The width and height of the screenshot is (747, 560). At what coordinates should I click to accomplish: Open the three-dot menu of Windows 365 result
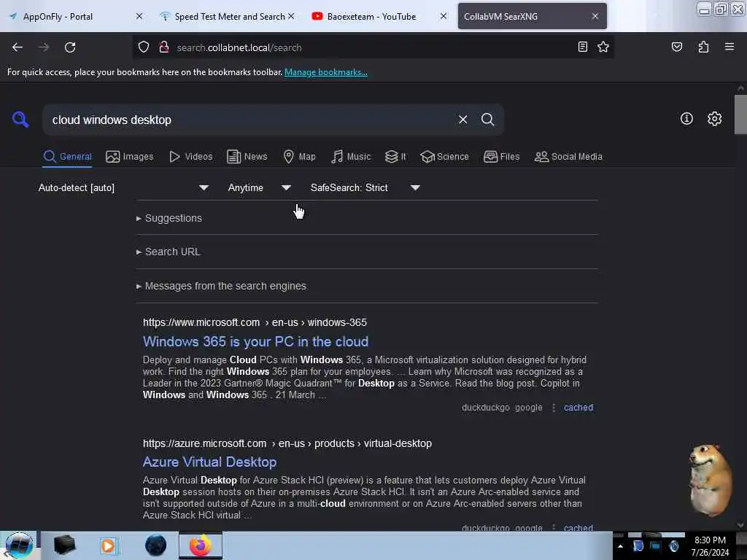553,408
